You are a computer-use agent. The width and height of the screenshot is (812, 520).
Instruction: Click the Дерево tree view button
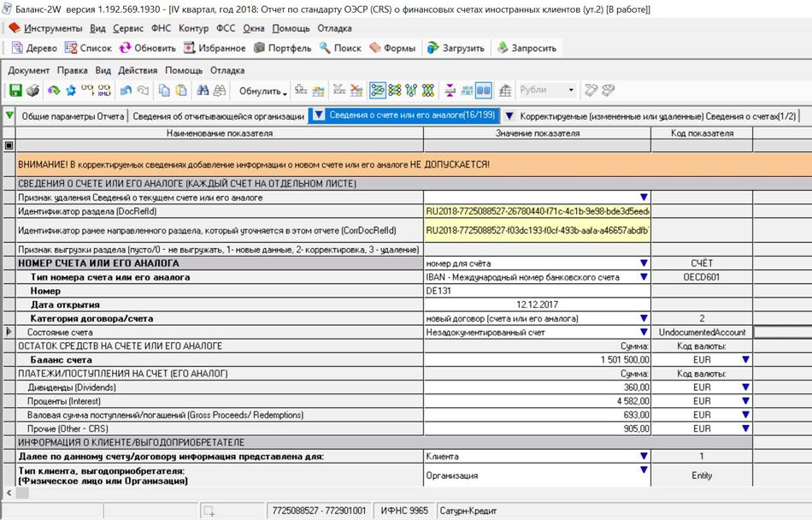(x=34, y=48)
